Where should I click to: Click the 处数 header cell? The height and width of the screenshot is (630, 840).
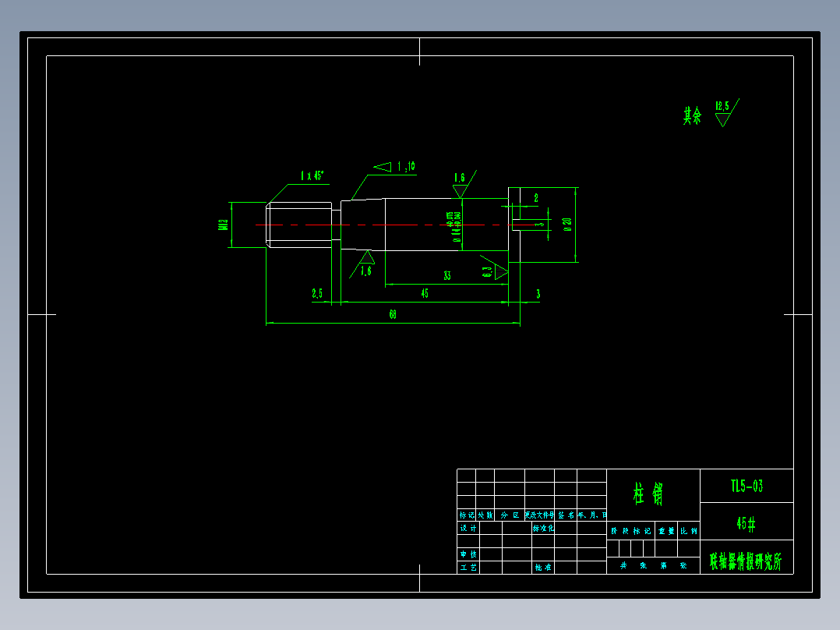[x=485, y=515]
